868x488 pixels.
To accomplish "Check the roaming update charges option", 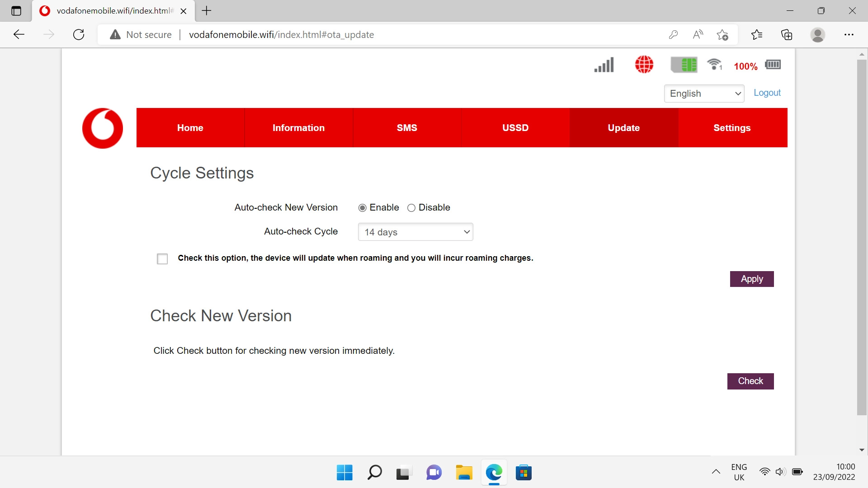I will coord(162,258).
